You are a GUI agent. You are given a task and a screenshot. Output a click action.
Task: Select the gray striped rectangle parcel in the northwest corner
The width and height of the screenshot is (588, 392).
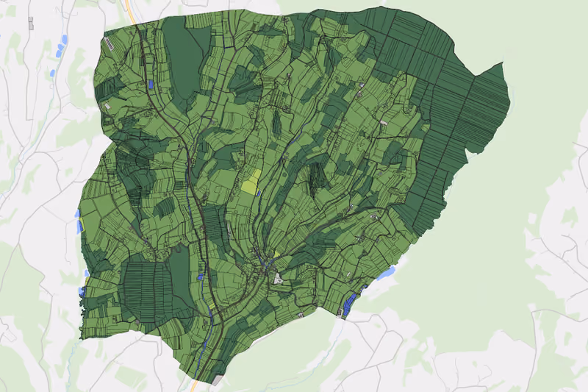point(109,43)
